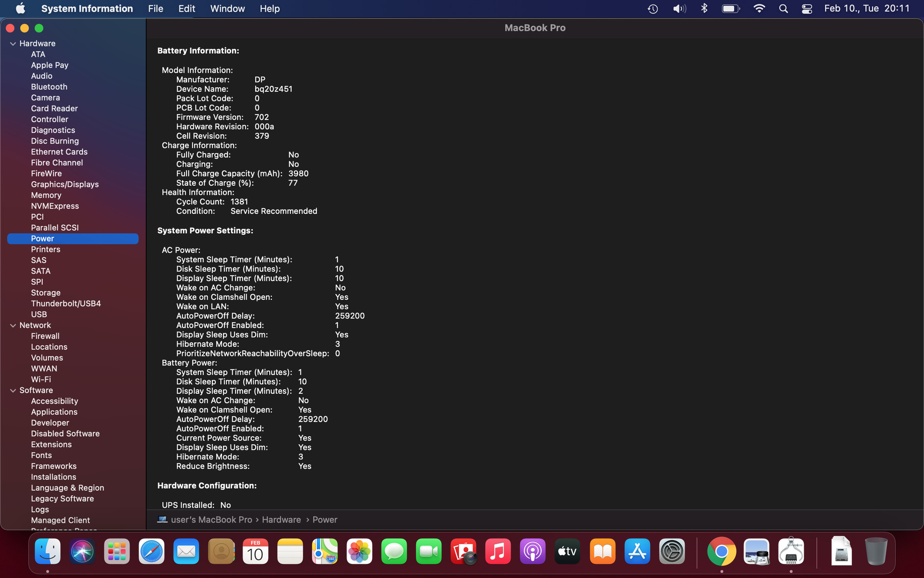Open Safari browser from the Dock

151,551
